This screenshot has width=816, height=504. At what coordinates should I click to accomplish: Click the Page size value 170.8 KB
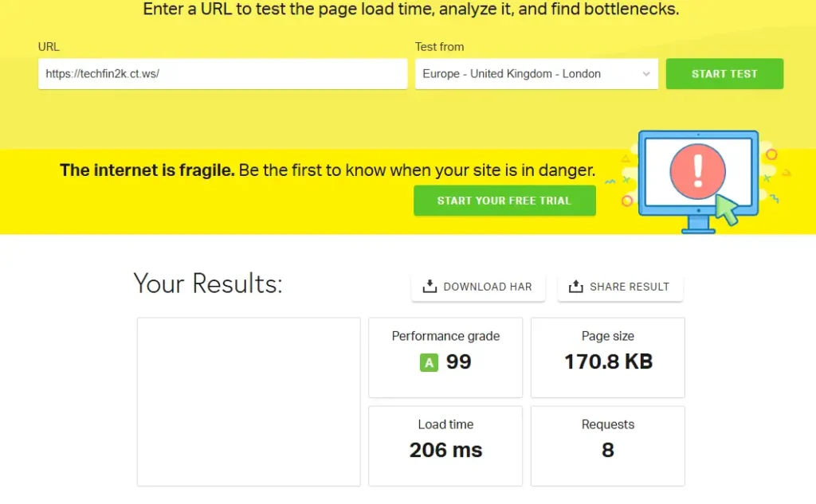(x=608, y=361)
